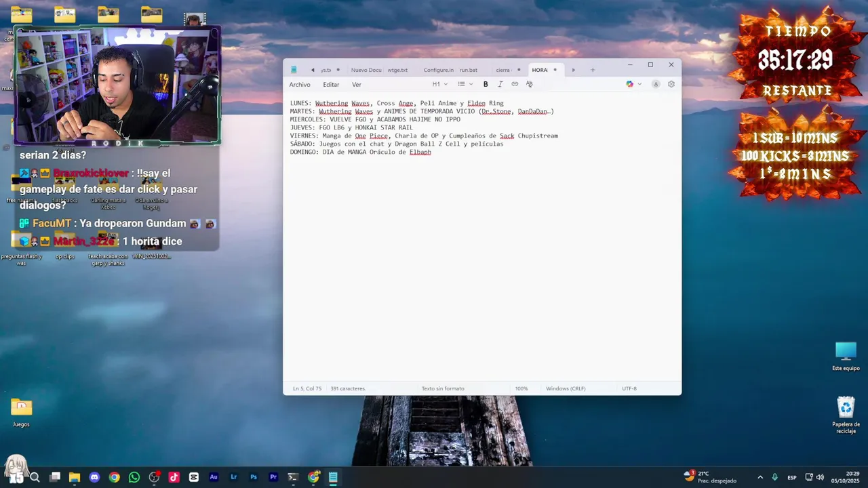Clear formatting with the Ab eraser icon

click(x=530, y=84)
